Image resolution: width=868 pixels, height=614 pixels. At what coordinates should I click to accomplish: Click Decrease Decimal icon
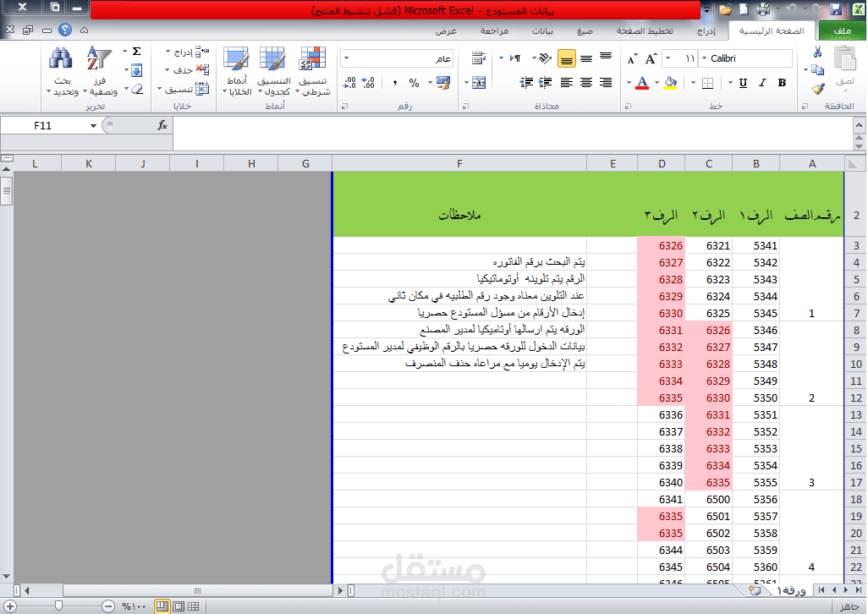pyautogui.click(x=350, y=83)
